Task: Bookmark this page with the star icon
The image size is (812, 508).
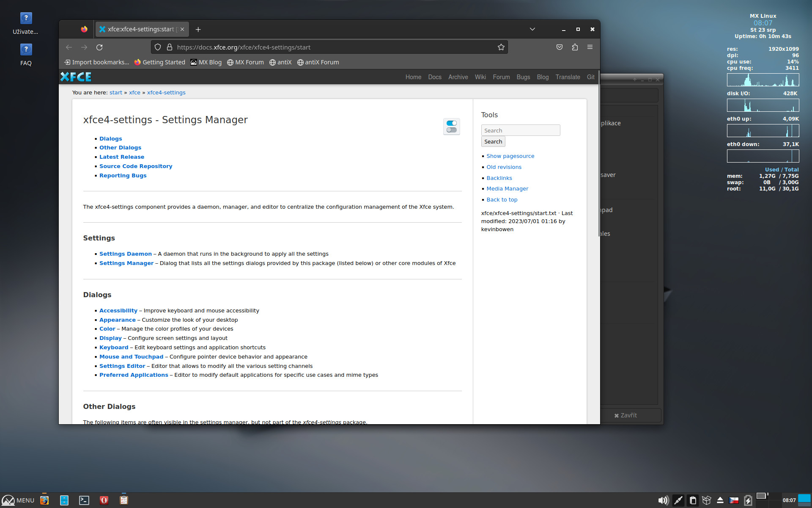Action: pyautogui.click(x=501, y=47)
